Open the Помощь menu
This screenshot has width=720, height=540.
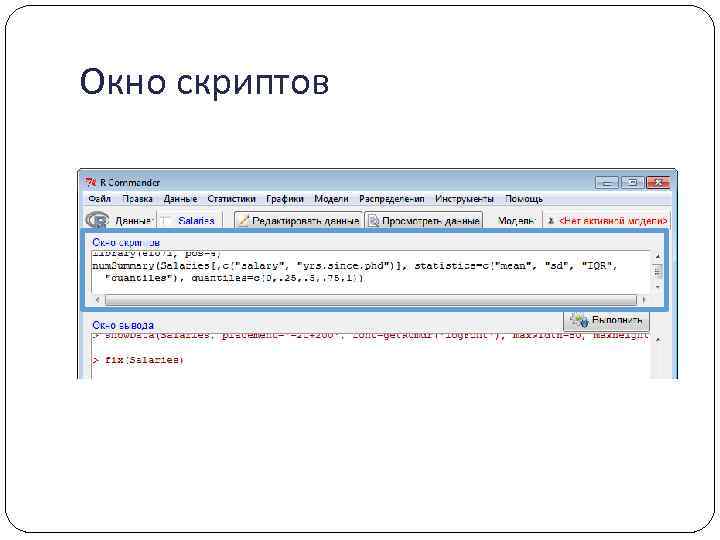tap(524, 199)
